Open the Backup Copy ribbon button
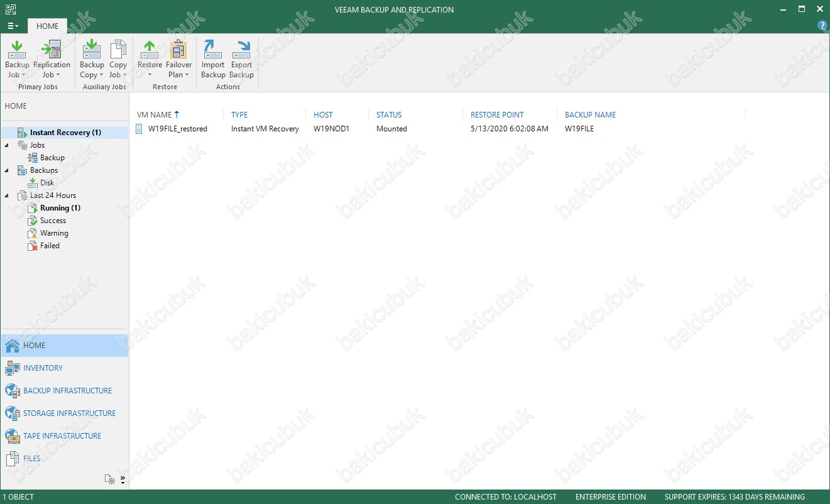Viewport: 830px width, 504px height. tap(92, 59)
